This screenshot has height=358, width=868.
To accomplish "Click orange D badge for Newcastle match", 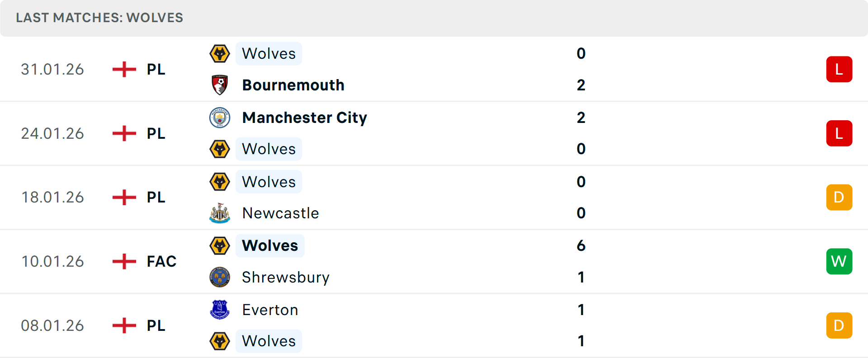I will 839,197.
